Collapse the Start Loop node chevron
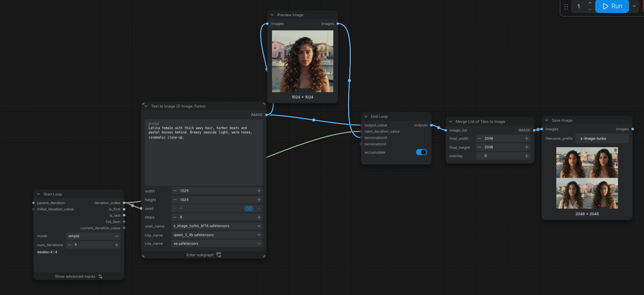The image size is (644, 295). [39, 194]
